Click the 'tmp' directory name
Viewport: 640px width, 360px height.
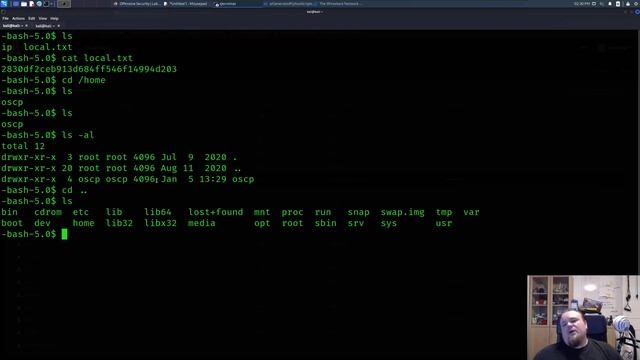pos(444,212)
